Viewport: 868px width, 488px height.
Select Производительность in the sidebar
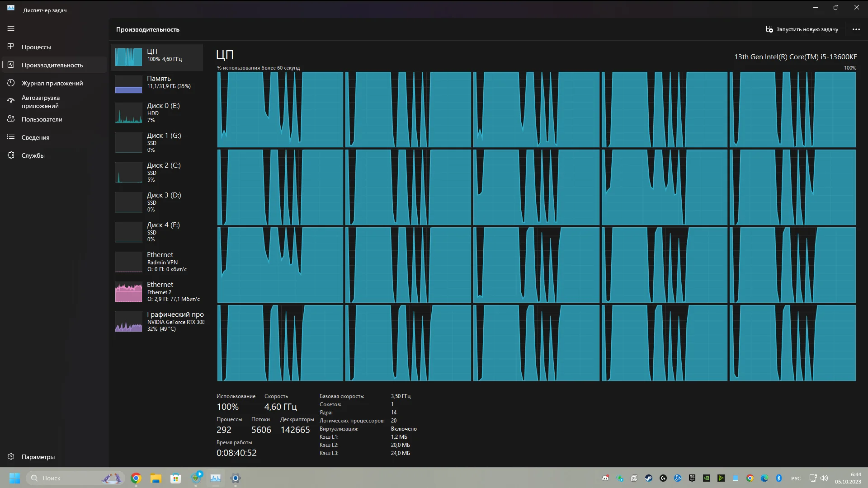(52, 65)
